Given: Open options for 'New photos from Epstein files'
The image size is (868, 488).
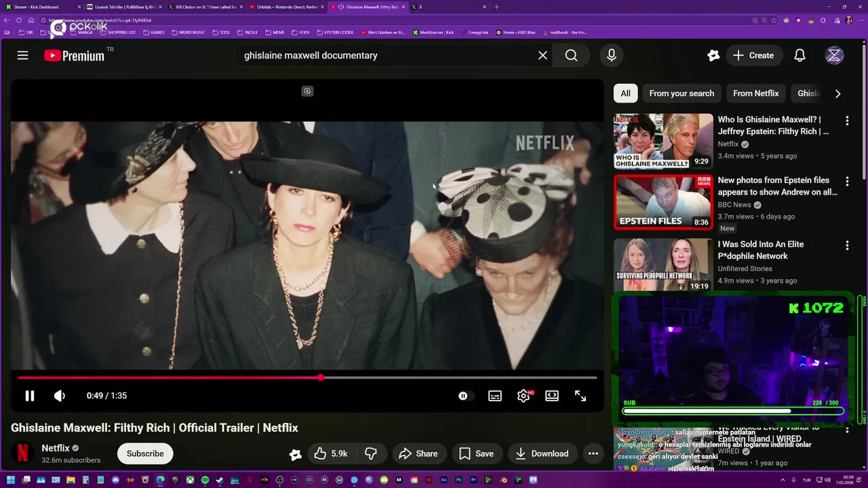Looking at the screenshot, I should pos(847,182).
